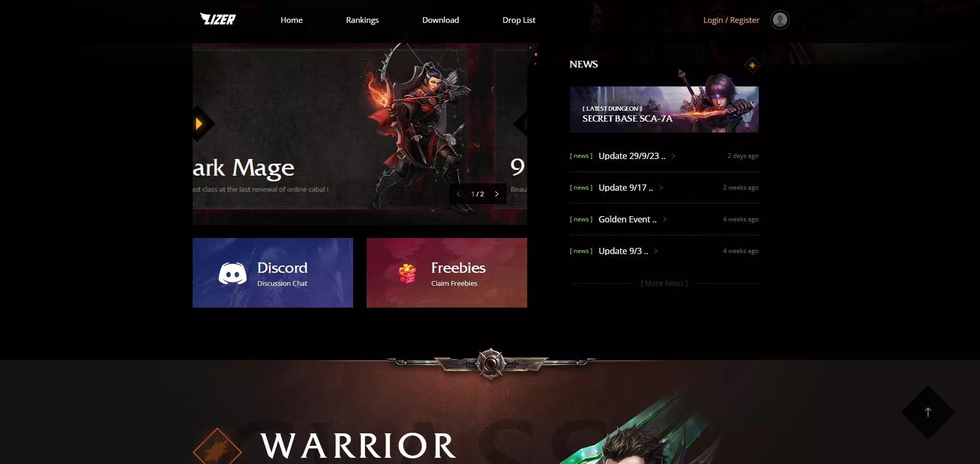Go to previous slide with left chevron

pos(458,194)
